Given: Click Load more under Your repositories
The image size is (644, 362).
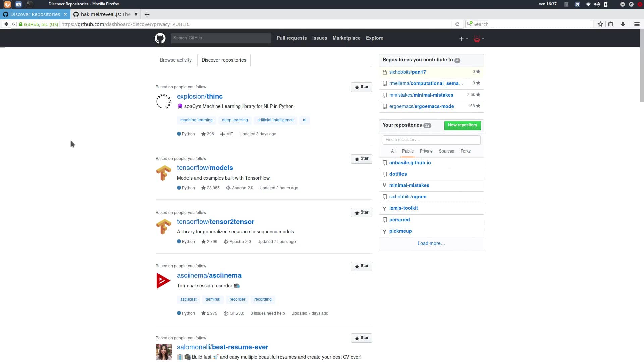Looking at the screenshot, I should click(431, 243).
